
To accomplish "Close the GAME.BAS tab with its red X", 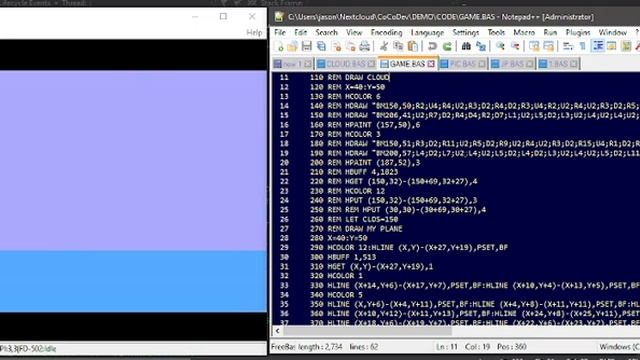I will [x=431, y=64].
